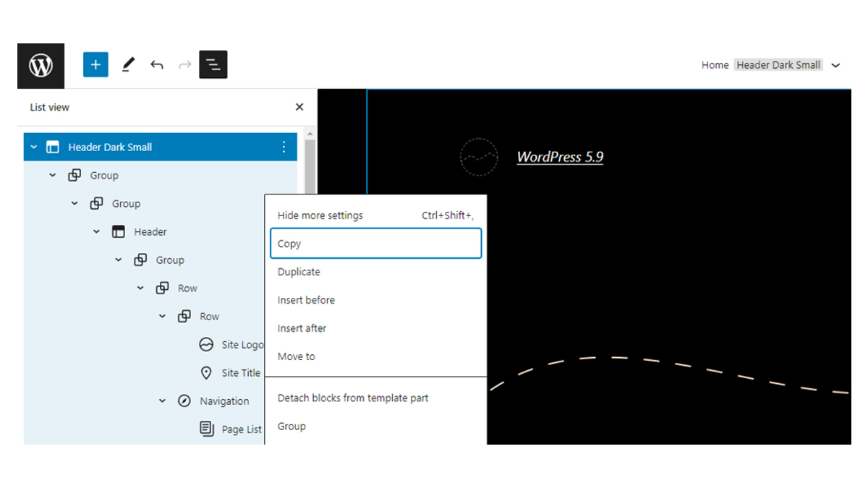Toggle the List view button

(213, 65)
